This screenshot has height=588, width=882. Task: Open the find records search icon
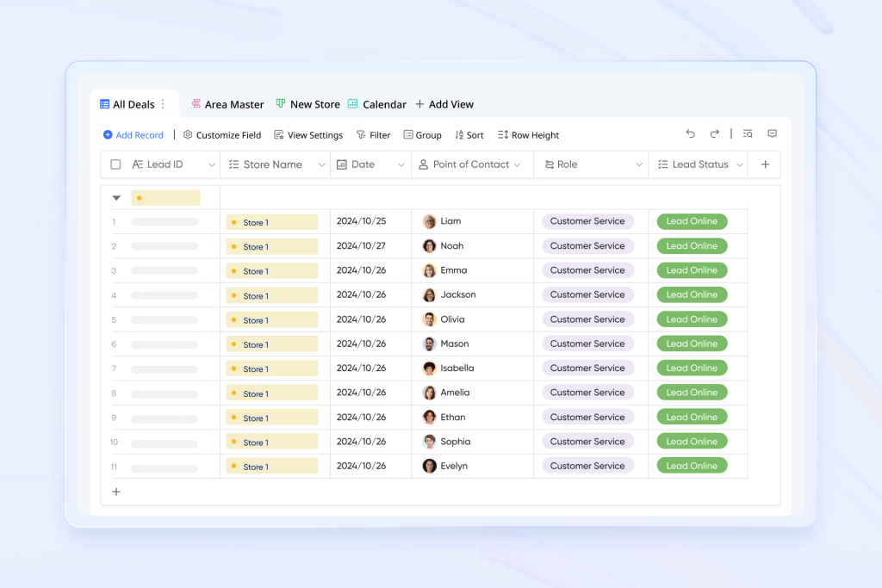point(748,133)
